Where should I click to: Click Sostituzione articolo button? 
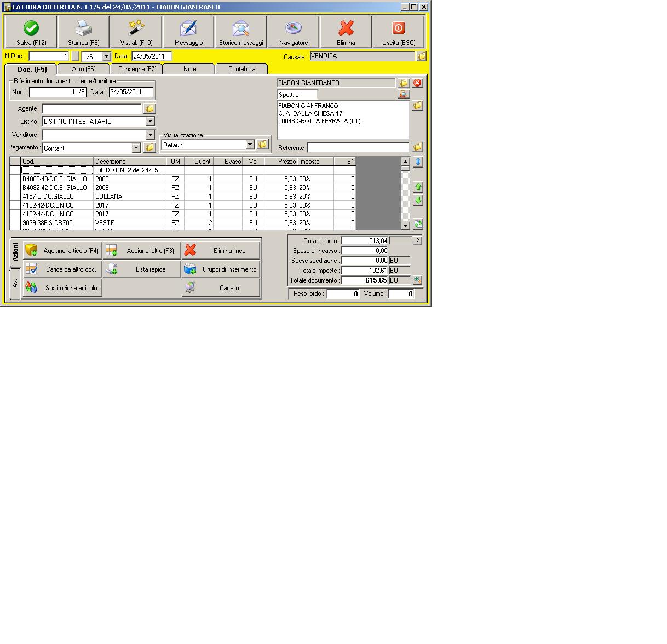click(62, 287)
